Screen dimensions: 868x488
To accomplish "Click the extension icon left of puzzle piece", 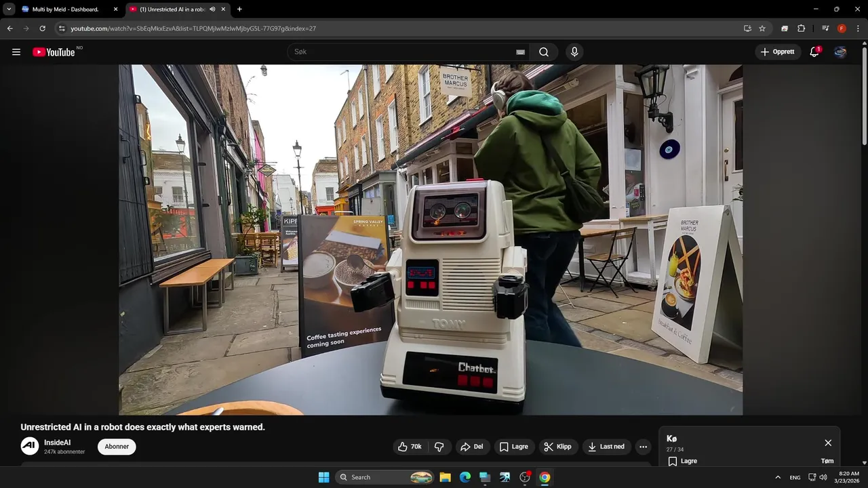I will (x=785, y=28).
